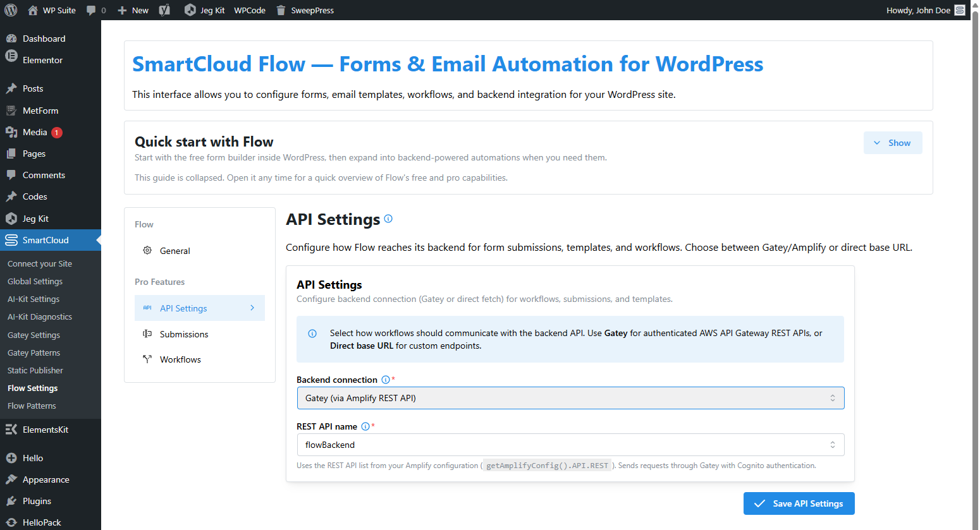Open AI-Kit Diagnostics submenu
Image resolution: width=980 pixels, height=530 pixels.
click(x=40, y=316)
